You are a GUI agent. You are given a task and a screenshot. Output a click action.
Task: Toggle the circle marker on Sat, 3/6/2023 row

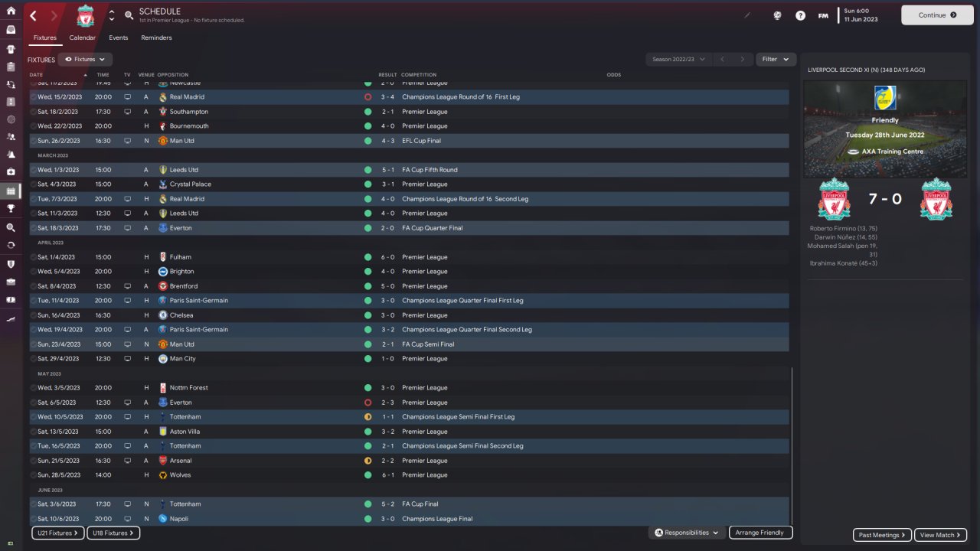click(34, 504)
